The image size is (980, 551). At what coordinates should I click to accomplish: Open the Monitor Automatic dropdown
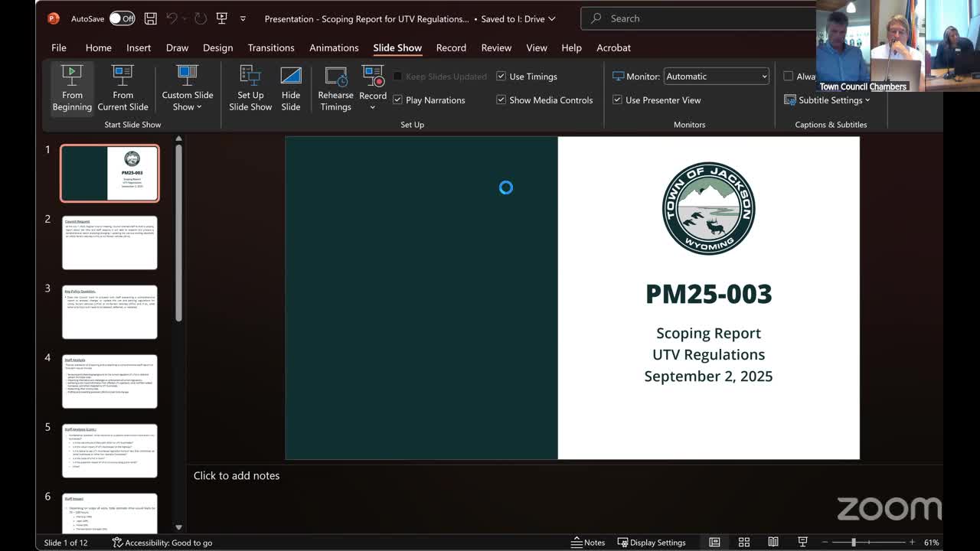[x=716, y=77]
